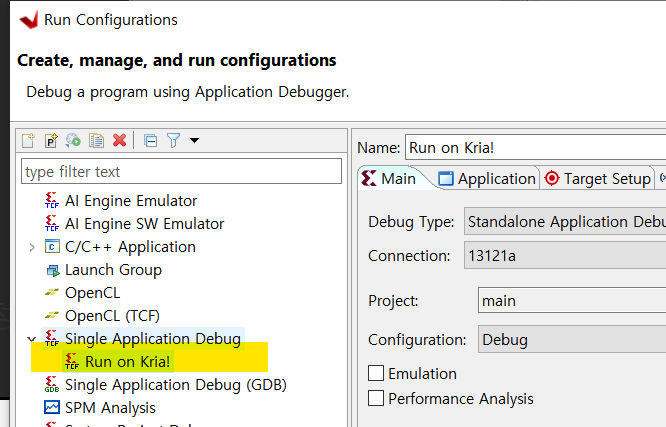Select AI Engine Emulator tree item

coord(131,201)
